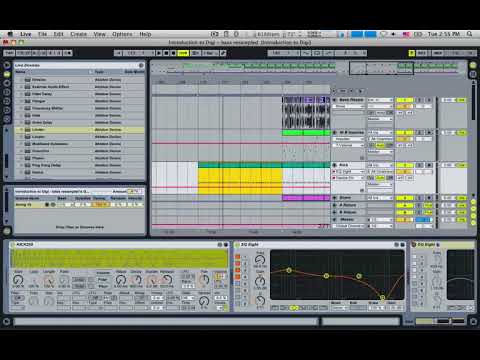Open the quantization menu in the transport
This screenshot has height=360, width=480.
click(210, 53)
